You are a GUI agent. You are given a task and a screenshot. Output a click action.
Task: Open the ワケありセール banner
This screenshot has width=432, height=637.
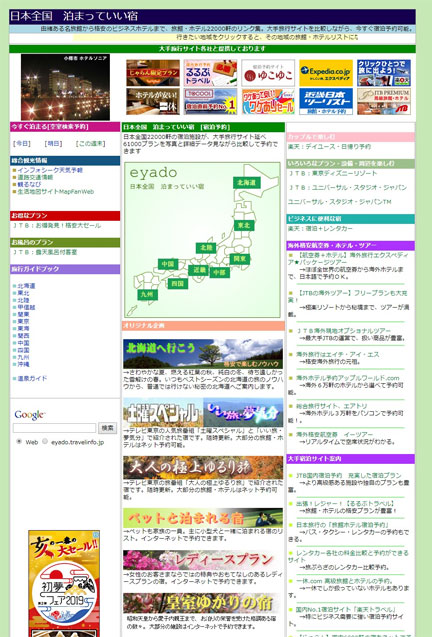point(268,102)
